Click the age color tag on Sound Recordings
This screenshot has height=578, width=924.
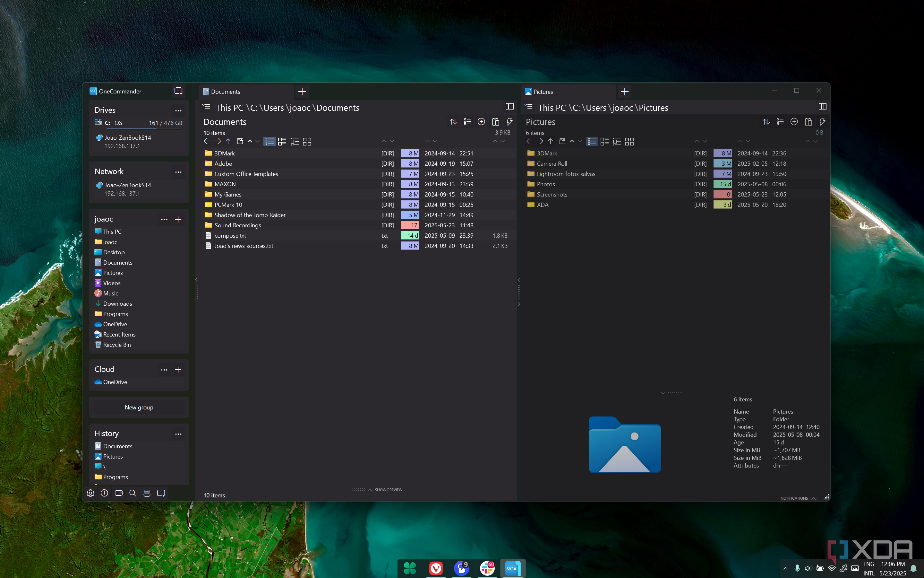[x=410, y=225]
